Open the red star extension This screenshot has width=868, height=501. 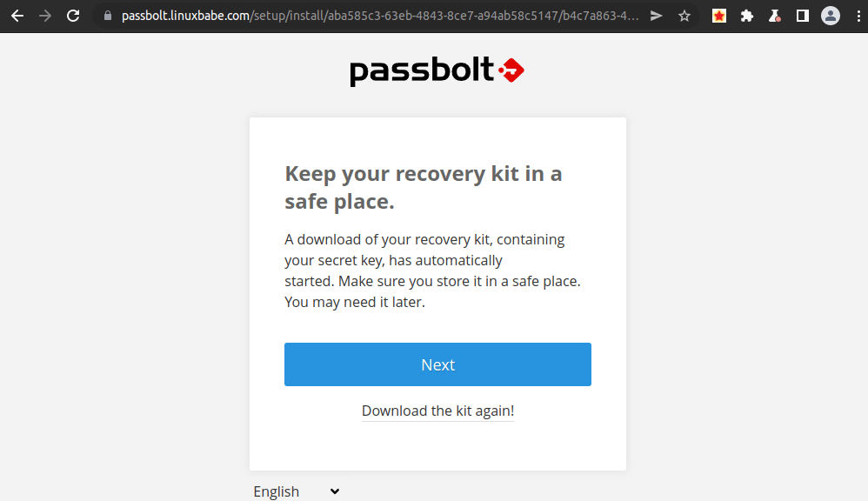(x=719, y=16)
